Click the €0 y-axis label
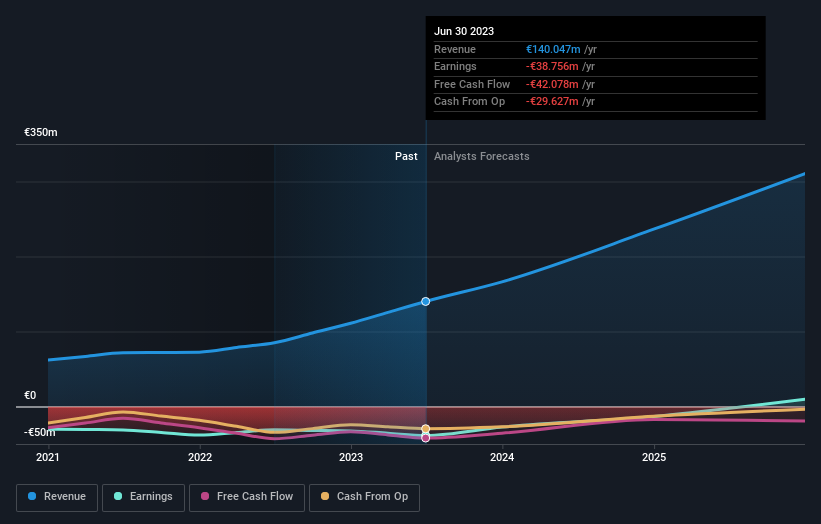The image size is (821, 524). click(30, 395)
